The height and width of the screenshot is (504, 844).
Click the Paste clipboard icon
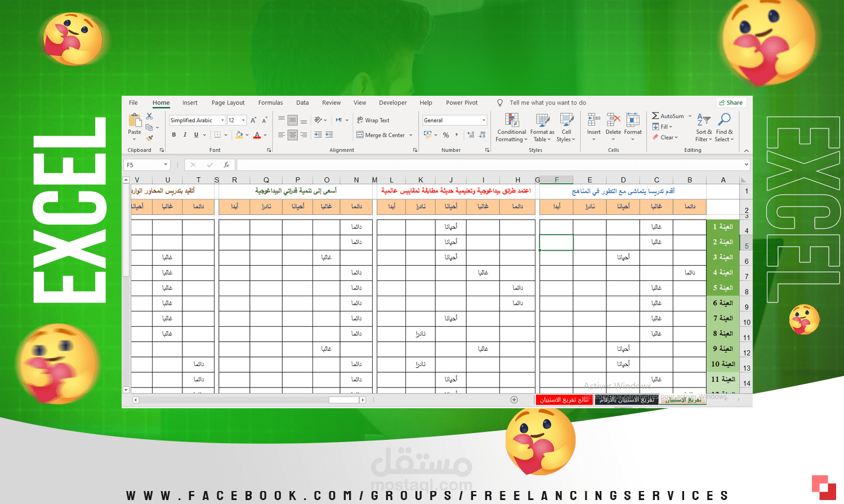(x=135, y=120)
